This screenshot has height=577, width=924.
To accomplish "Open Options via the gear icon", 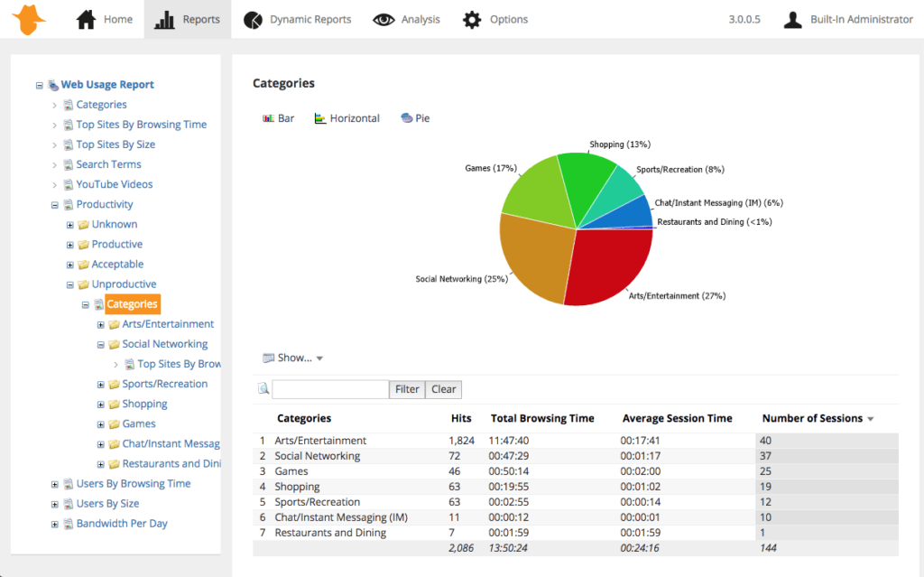I will [x=473, y=18].
